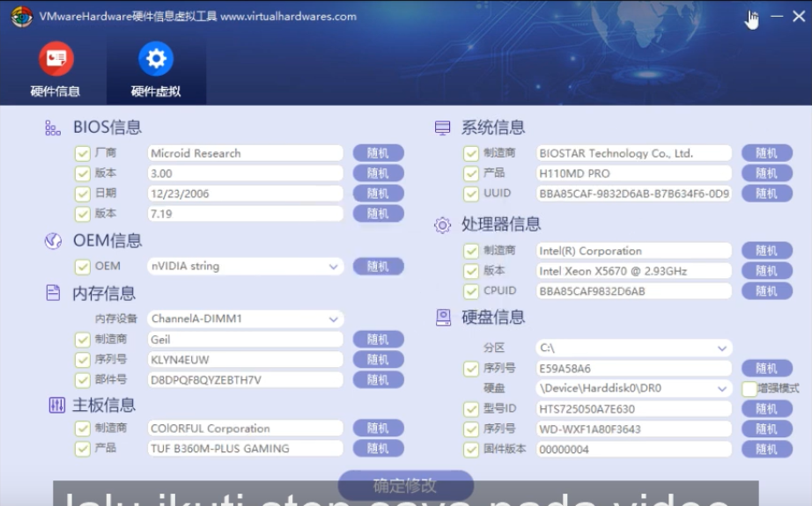Viewport: 812px width, 506px height.
Task: Click the 确定修改 confirm button
Action: [x=405, y=485]
